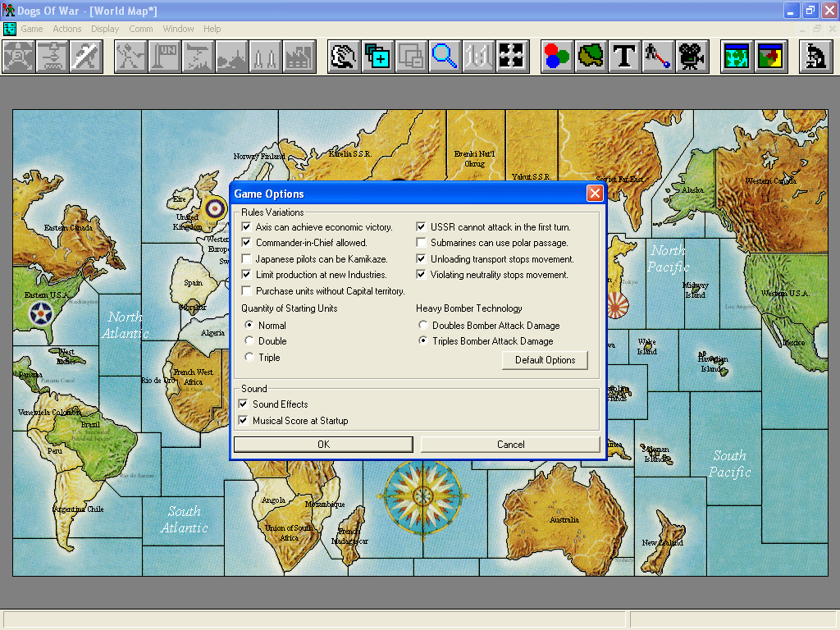Confirm Game Options with OK

pyautogui.click(x=323, y=445)
